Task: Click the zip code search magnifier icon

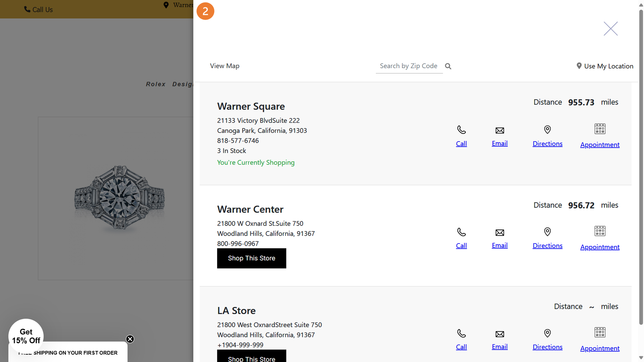Action: 448,66
